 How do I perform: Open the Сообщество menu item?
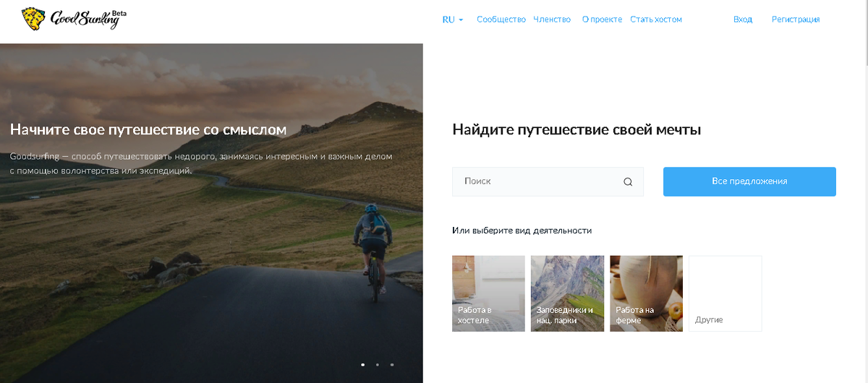[x=501, y=20]
